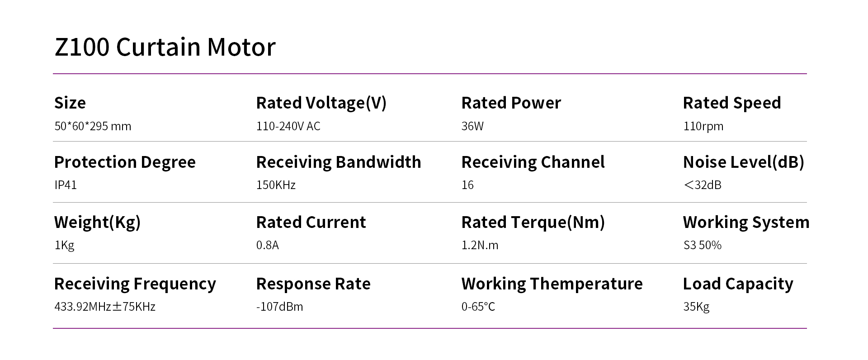Select the 110-240V AC value
Viewport: 868px width, 360px height.
(x=288, y=126)
